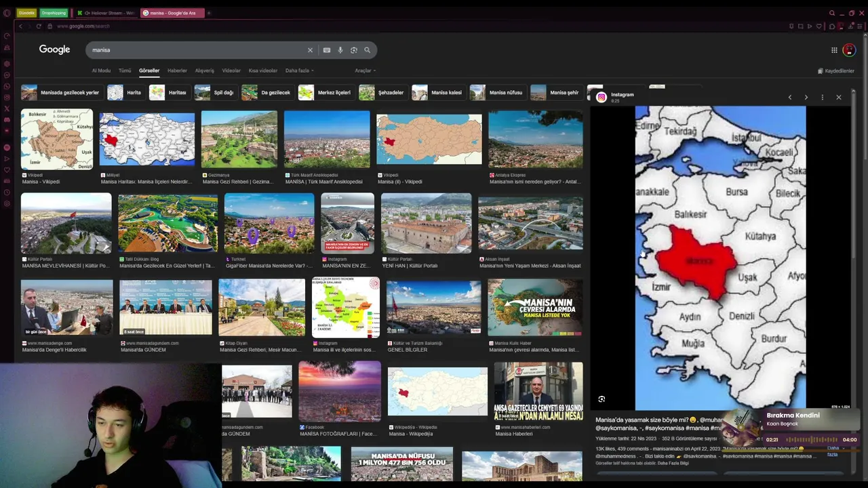Open MANİSA MEVLEVİHANESİ image result
The width and height of the screenshot is (868, 488).
[x=66, y=224]
